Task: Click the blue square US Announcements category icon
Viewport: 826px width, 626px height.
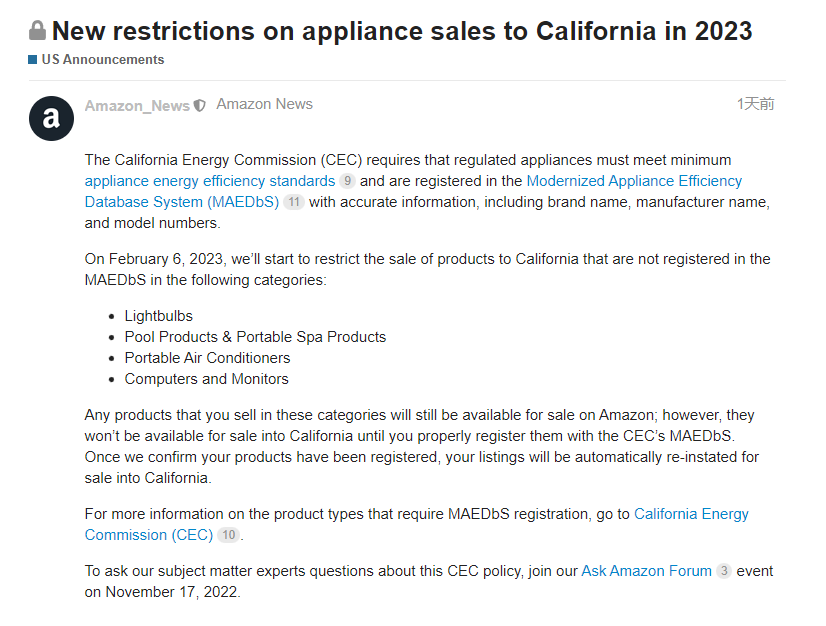Action: 33,60
